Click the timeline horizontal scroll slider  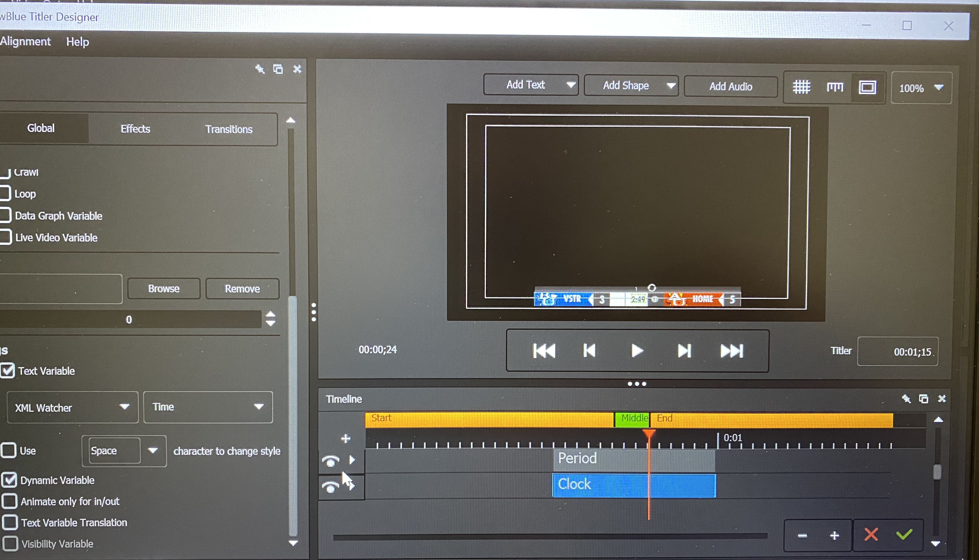click(550, 536)
